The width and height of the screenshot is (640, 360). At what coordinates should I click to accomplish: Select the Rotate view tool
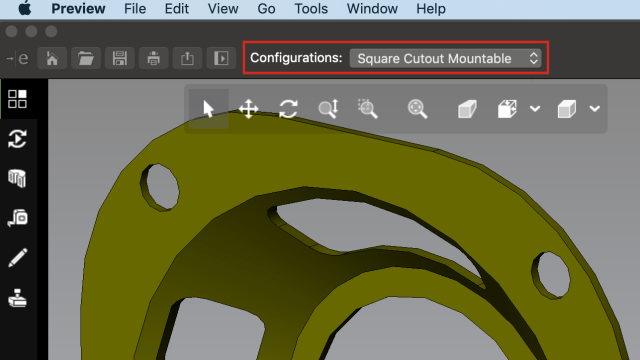point(288,109)
